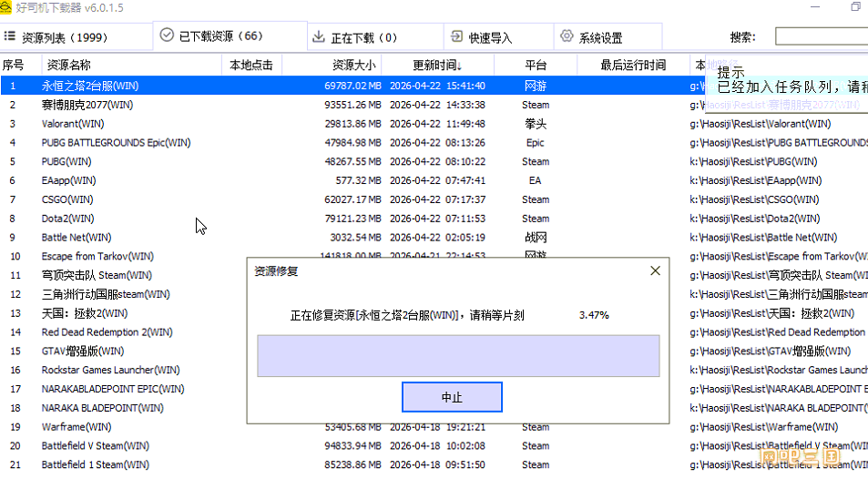
Task: Click path g:\Haosiji\ResList\Valorant(WIN)
Action: pyautogui.click(x=760, y=124)
